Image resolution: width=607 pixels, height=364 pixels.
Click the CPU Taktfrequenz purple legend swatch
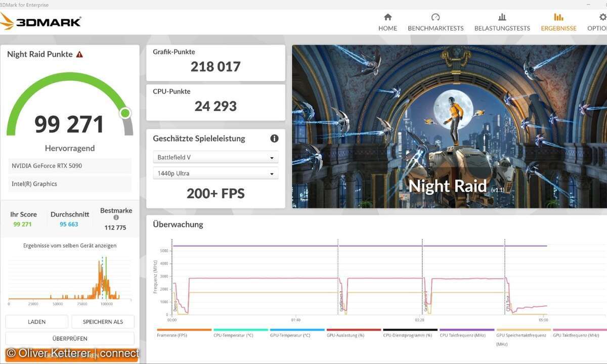point(466,330)
